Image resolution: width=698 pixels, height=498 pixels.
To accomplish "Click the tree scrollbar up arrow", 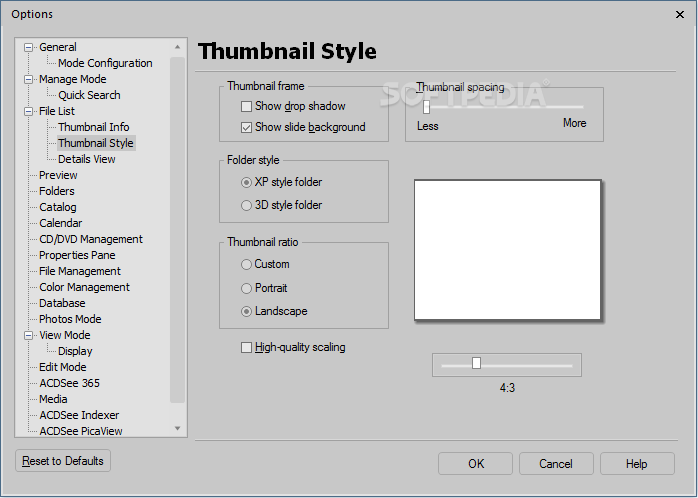I will (x=177, y=47).
